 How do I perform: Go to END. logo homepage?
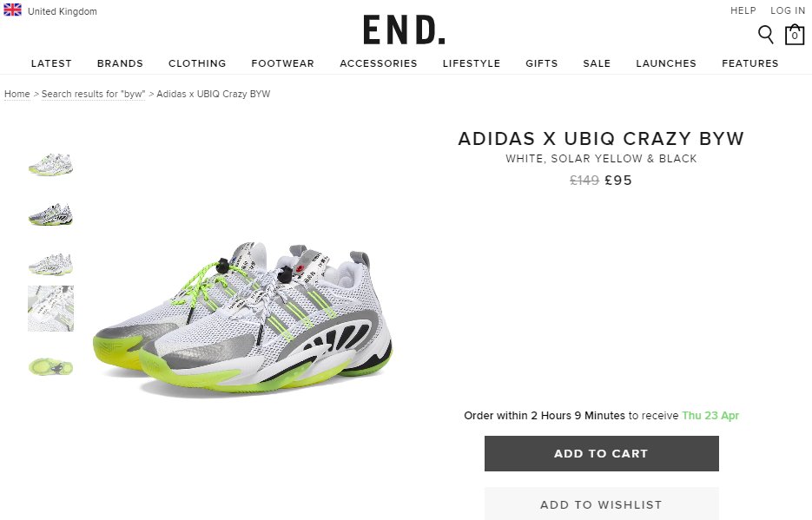(404, 30)
